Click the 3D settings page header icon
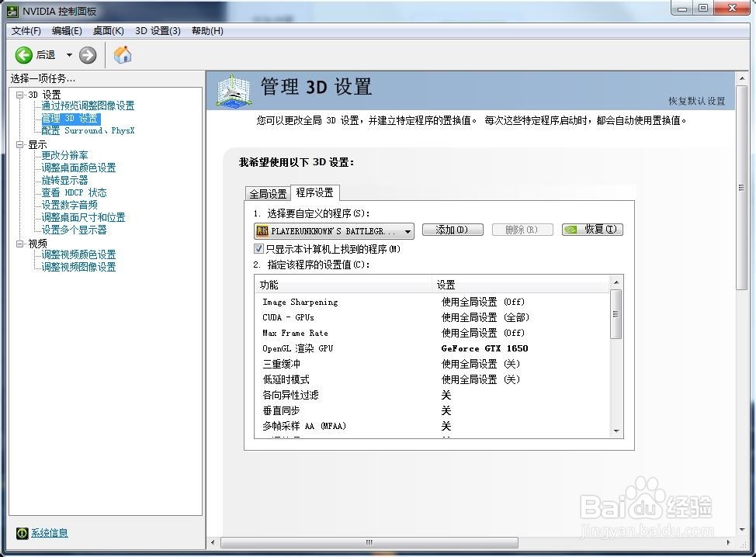Screen dimensions: 756x557 tap(234, 91)
